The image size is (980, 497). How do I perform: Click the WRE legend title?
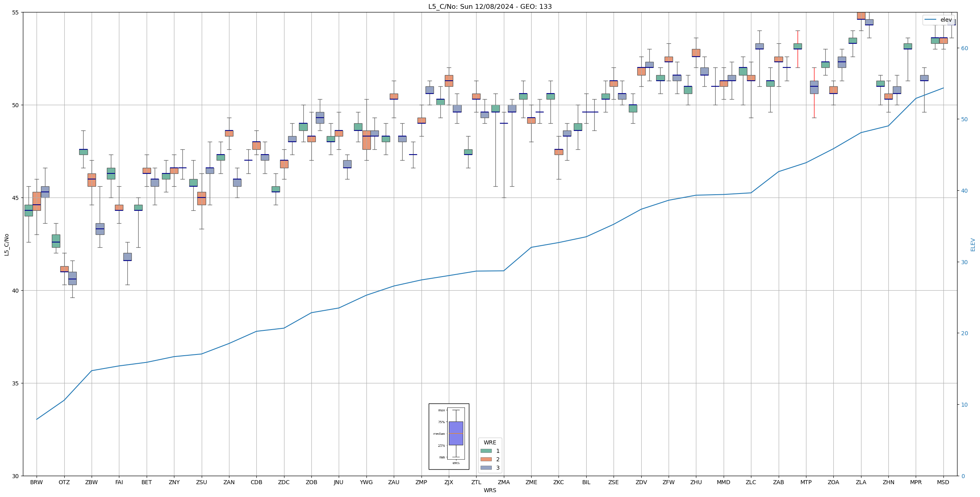click(490, 442)
